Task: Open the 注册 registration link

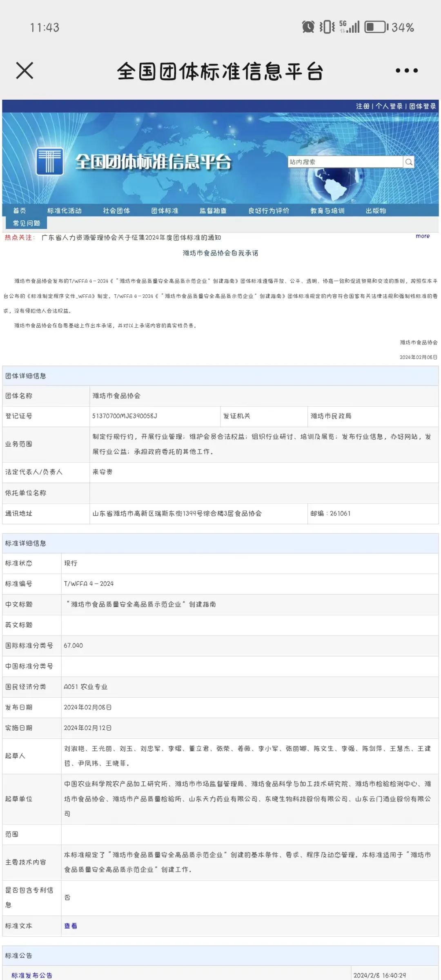Action: [362, 106]
